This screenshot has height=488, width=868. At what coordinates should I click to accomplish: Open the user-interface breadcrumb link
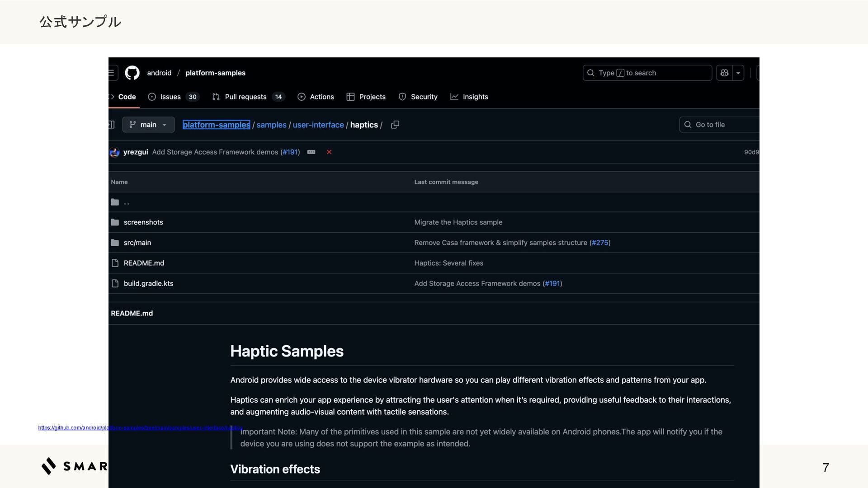point(318,125)
